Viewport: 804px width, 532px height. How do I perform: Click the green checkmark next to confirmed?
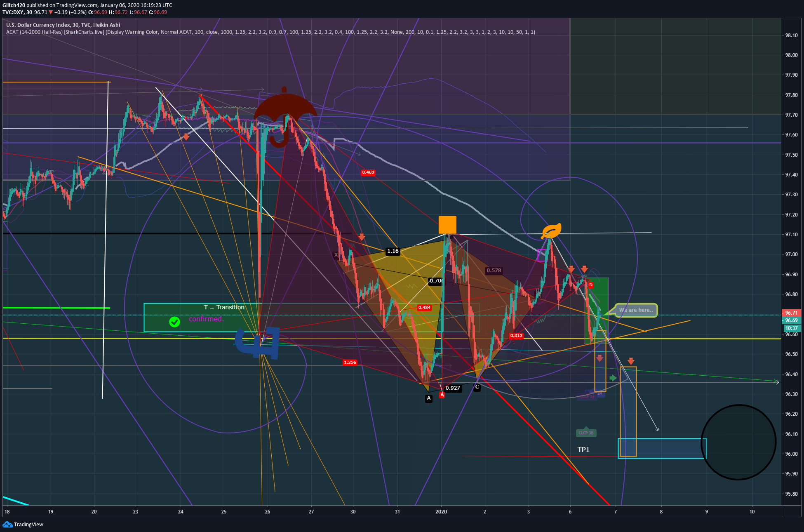(174, 322)
